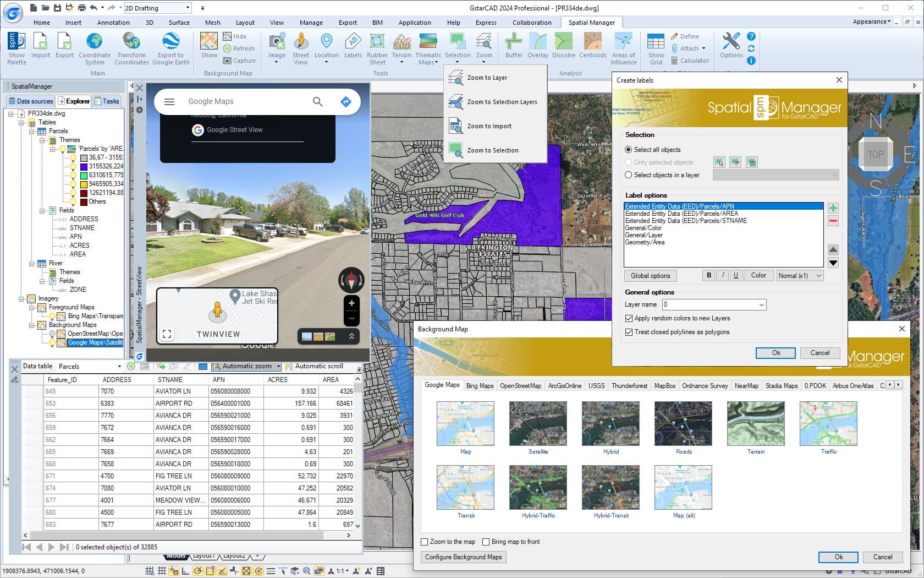Toggle Underline label formatting
924x578 pixels.
pos(735,276)
